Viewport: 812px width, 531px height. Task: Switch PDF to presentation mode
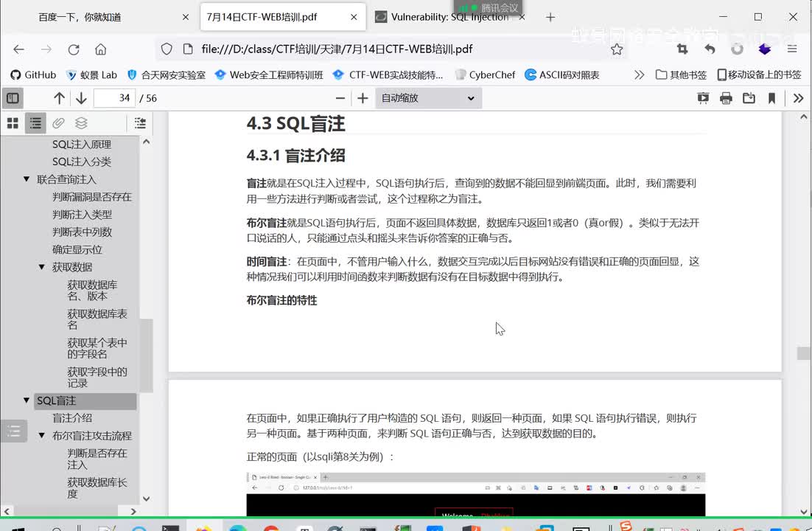703,98
